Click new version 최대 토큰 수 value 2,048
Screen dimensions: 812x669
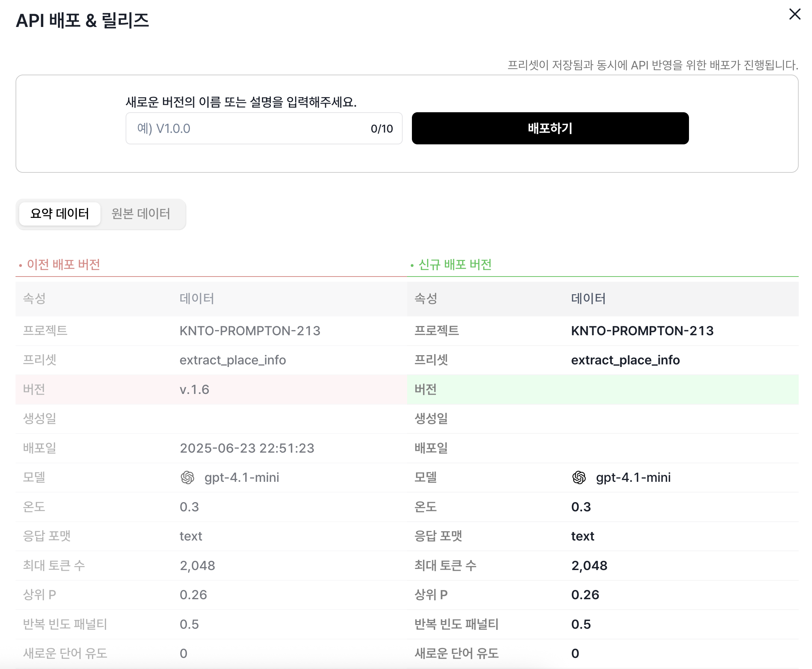click(x=589, y=566)
